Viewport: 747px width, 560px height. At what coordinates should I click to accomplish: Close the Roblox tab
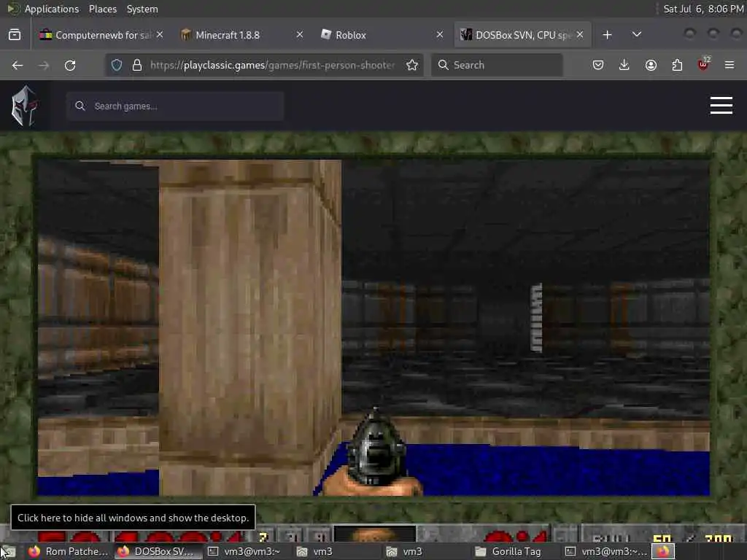click(440, 34)
